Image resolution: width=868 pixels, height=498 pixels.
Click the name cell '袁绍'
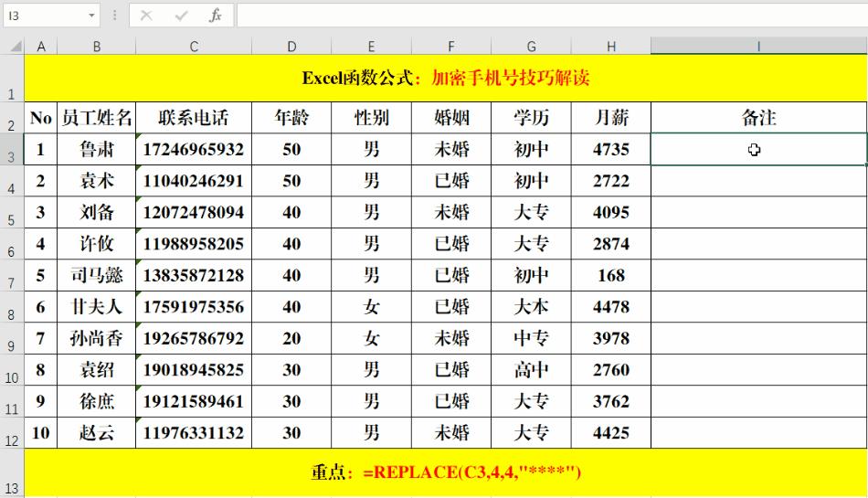coord(96,370)
